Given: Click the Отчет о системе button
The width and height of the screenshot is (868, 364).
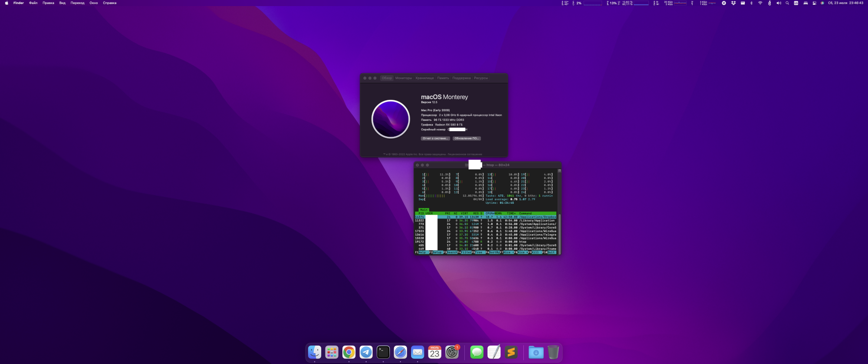Looking at the screenshot, I should click(x=435, y=139).
